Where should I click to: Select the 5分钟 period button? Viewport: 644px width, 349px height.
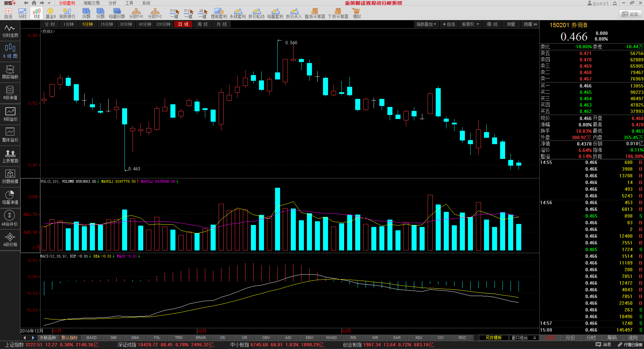point(88,24)
